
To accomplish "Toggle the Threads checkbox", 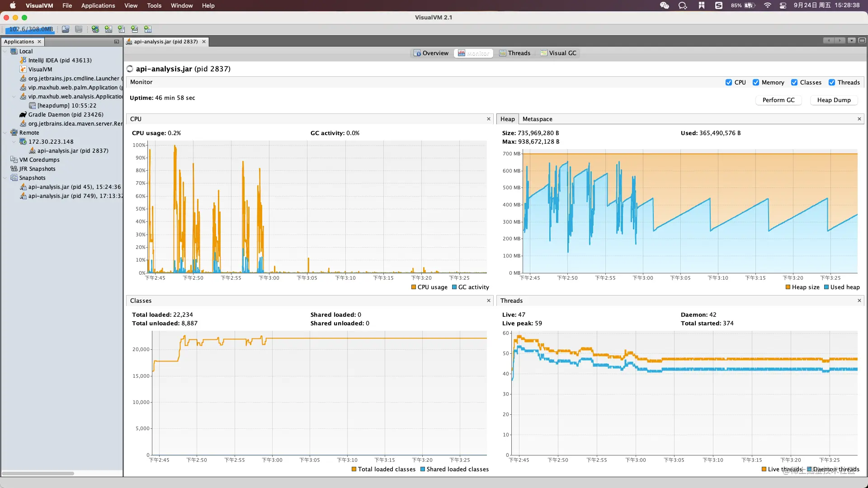I will pyautogui.click(x=832, y=82).
